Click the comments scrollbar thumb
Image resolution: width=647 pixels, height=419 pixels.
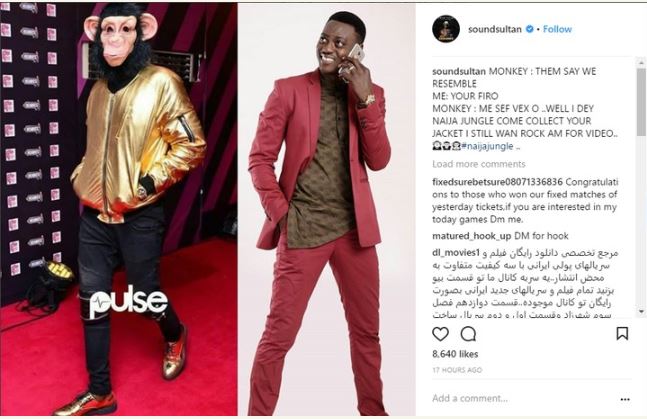pyautogui.click(x=641, y=102)
